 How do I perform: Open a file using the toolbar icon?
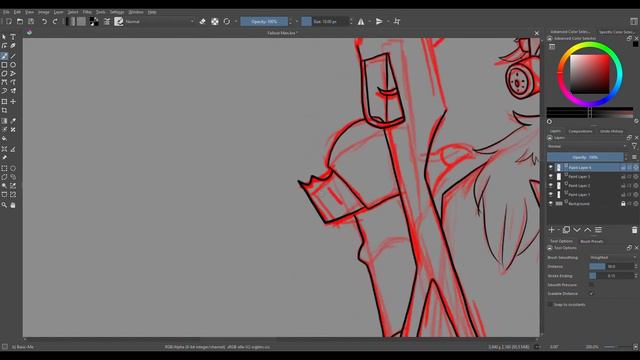[20, 21]
